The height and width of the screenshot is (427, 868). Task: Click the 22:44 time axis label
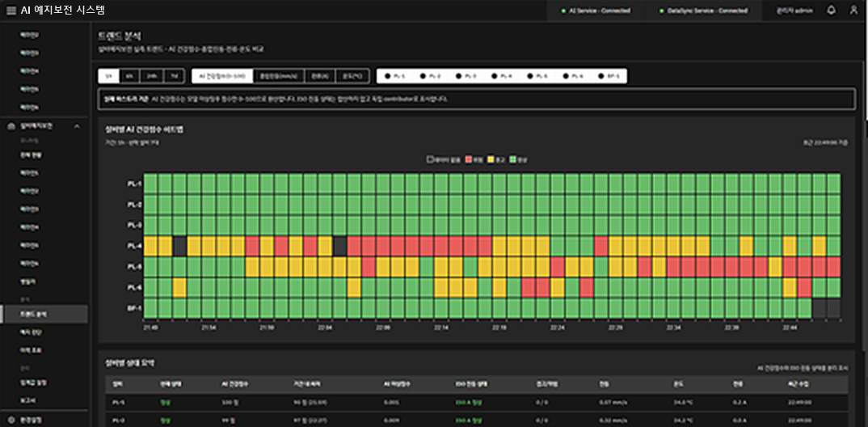790,328
